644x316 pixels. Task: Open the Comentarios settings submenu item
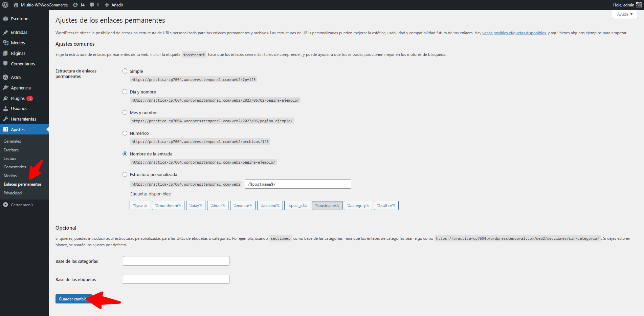point(15,167)
